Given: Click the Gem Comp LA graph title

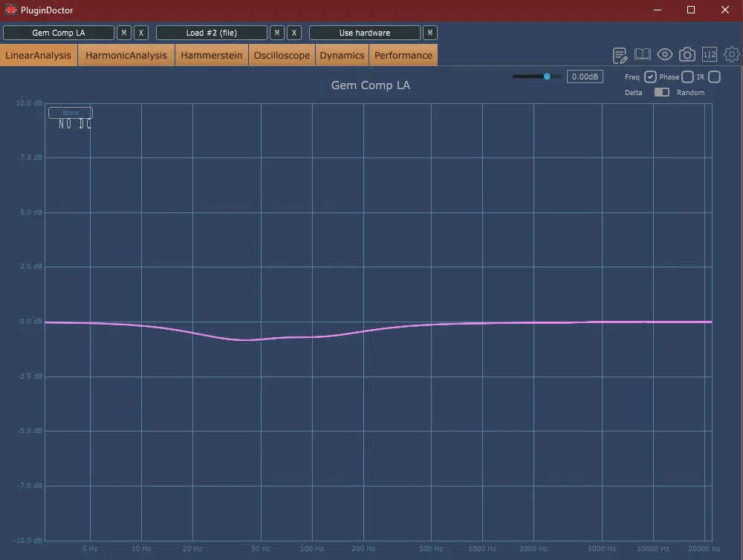Looking at the screenshot, I should pyautogui.click(x=371, y=85).
